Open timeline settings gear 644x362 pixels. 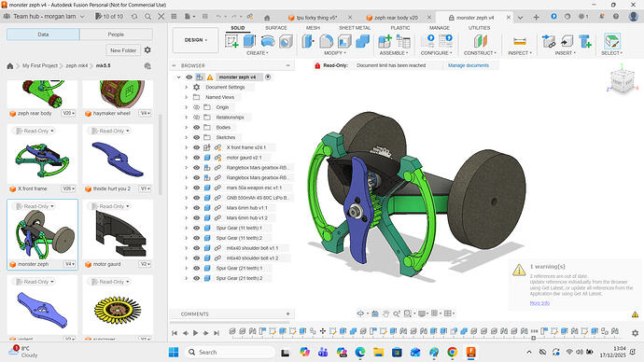click(x=635, y=333)
